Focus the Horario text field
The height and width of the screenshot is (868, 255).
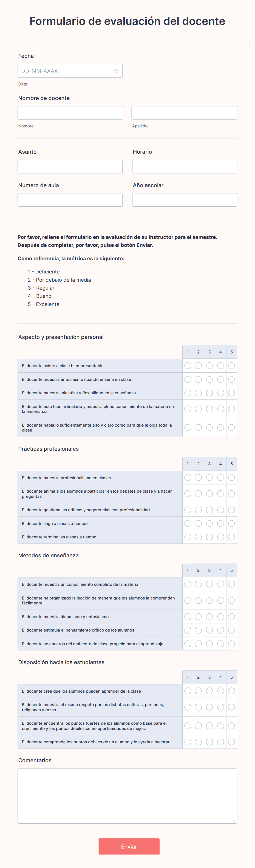[x=185, y=167]
